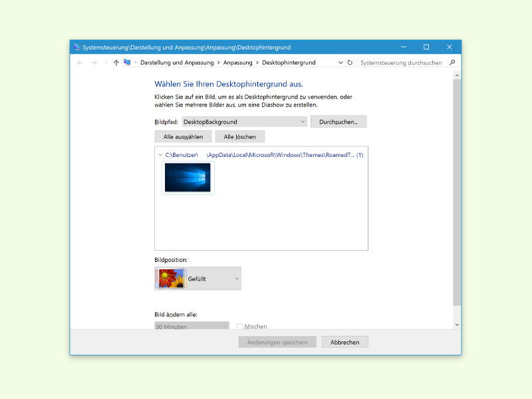
Task: Click the 'Bildpfad:' label
Action: (166, 122)
